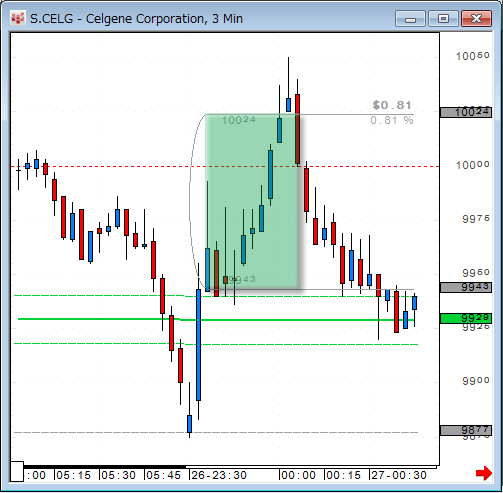Select the green shaded measurement rectangle

[x=252, y=201]
